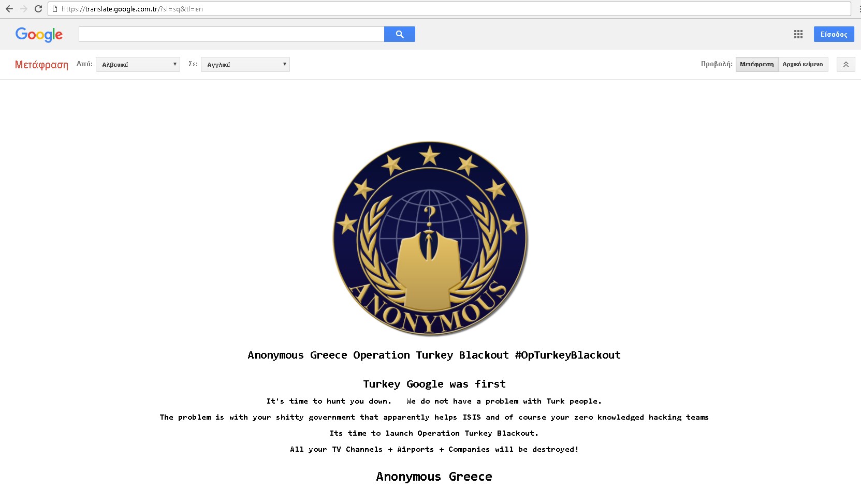Image resolution: width=861 pixels, height=504 pixels.
Task: Click the Anonymous Greece signature text
Action: 434,477
